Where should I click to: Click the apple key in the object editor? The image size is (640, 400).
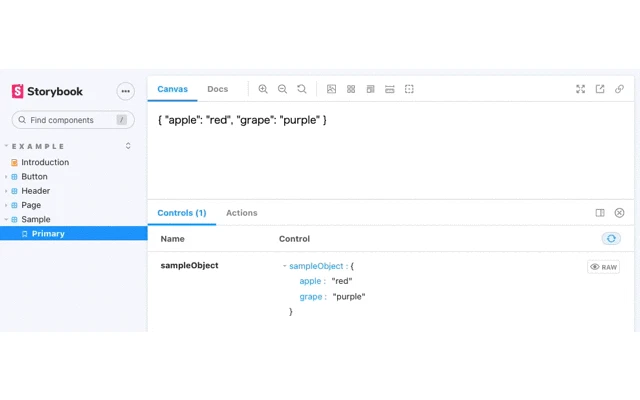[x=310, y=281]
